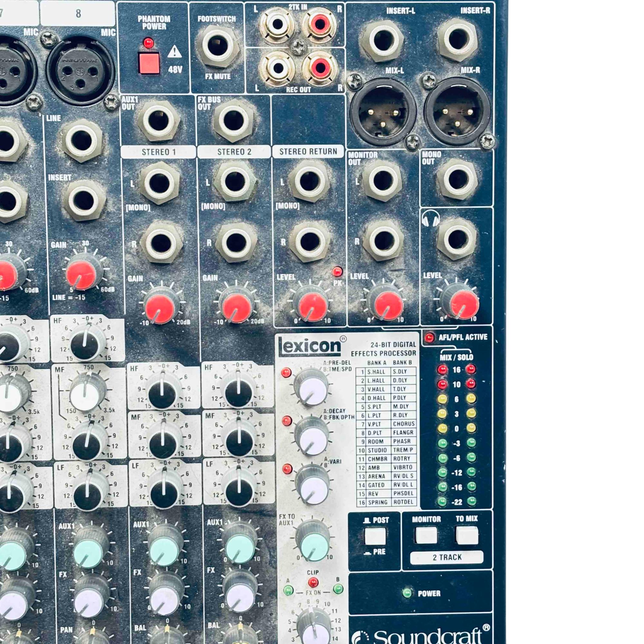This screenshot has width=644, height=644.
Task: Click the MIX-R XLR output connector
Action: pos(457,112)
